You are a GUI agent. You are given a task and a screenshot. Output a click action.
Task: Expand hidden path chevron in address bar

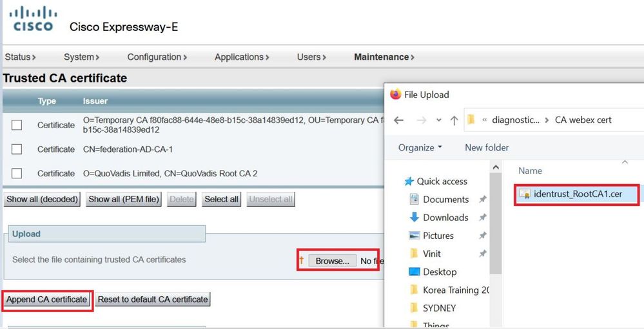click(484, 120)
